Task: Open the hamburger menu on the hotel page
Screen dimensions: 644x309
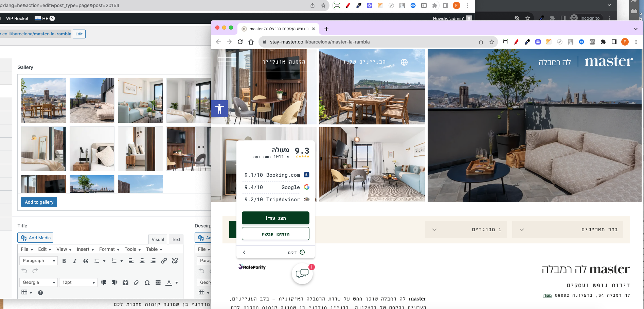Action: [x=227, y=62]
